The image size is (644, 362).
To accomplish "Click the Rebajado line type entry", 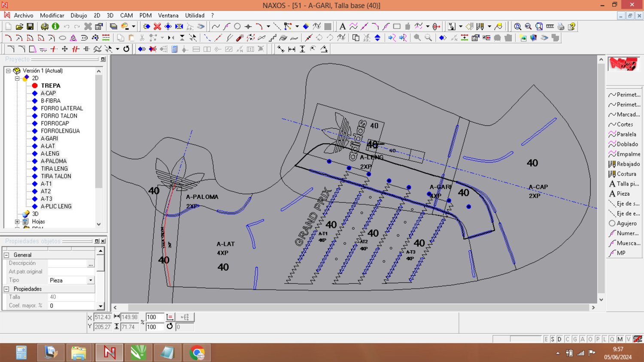I will coord(624,164).
